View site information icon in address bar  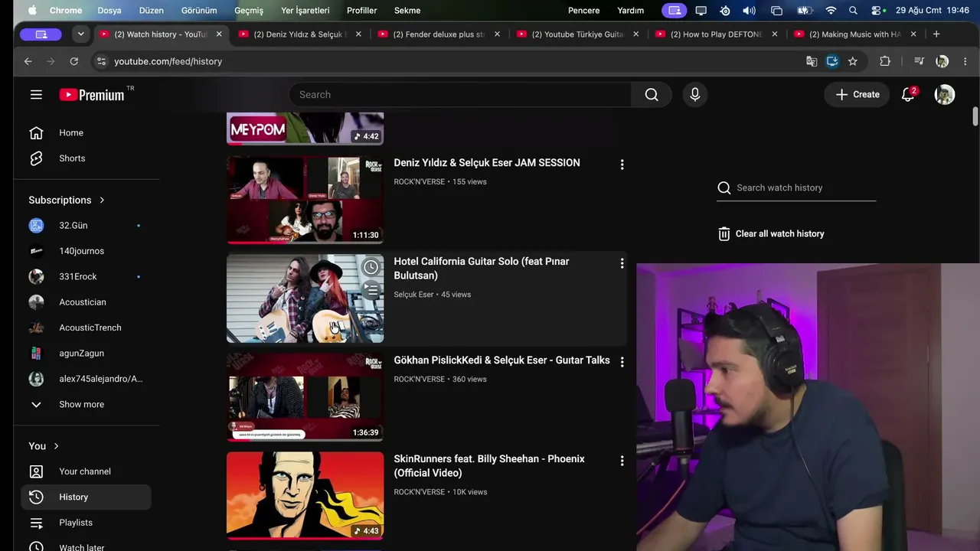pos(100,61)
